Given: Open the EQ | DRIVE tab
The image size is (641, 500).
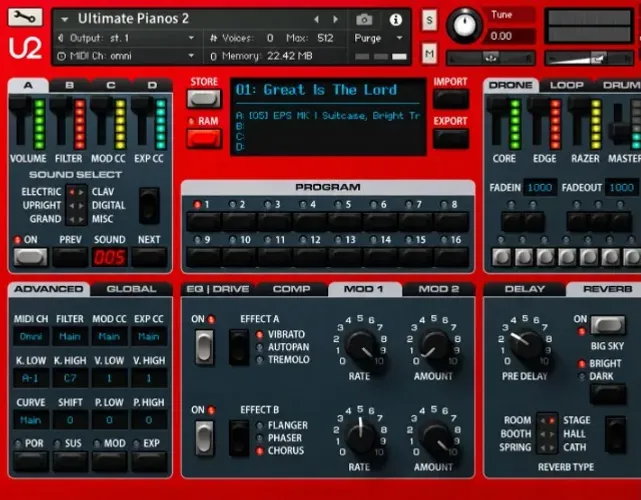Looking at the screenshot, I should pyautogui.click(x=217, y=289).
